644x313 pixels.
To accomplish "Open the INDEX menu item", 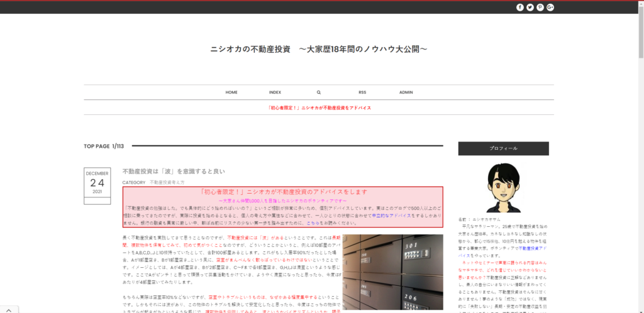I will tap(275, 92).
